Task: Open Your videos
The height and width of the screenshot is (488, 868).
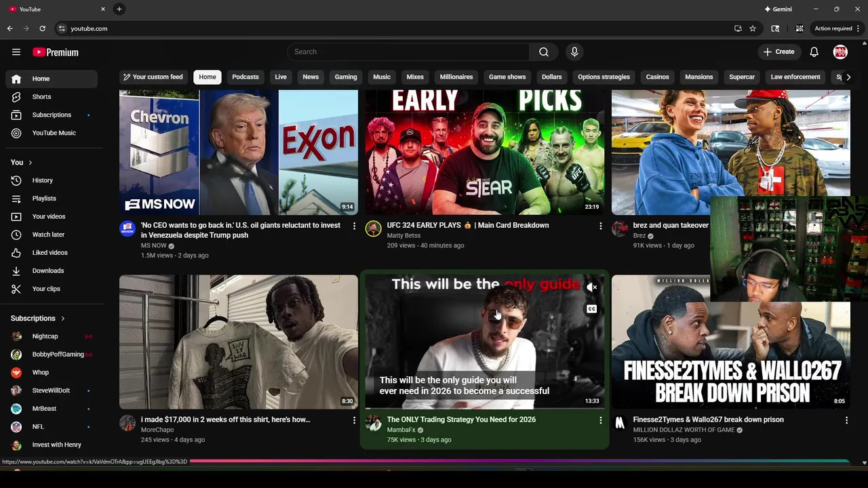Action: click(52, 217)
